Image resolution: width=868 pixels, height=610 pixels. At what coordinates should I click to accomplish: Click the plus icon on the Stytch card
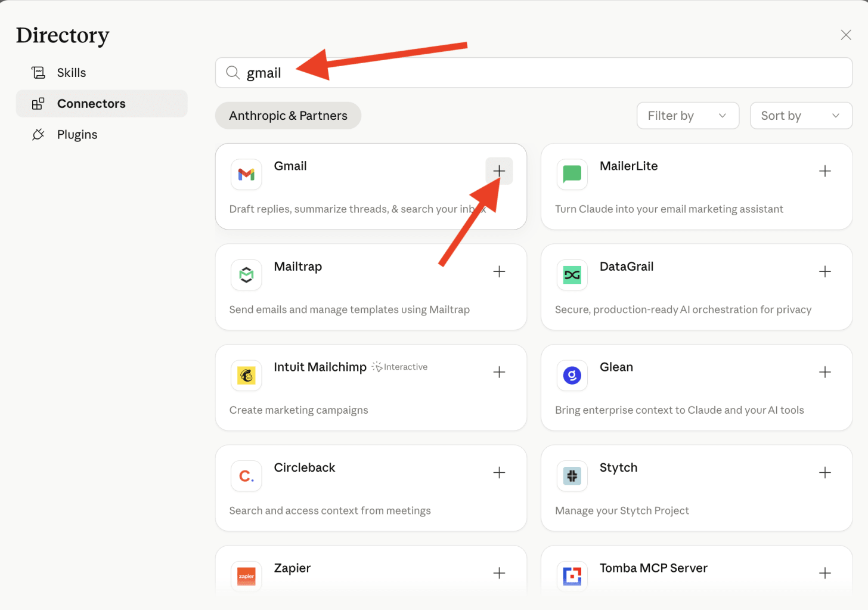coord(825,473)
